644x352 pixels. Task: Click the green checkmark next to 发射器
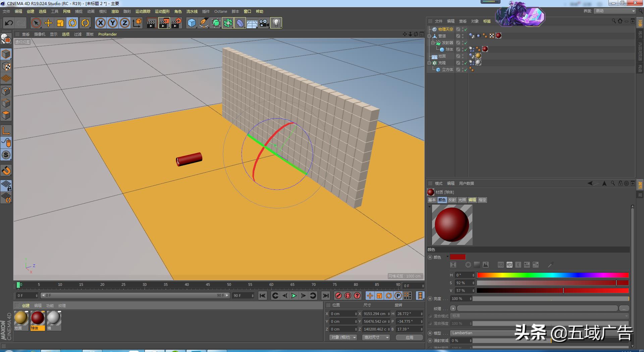tap(466, 43)
